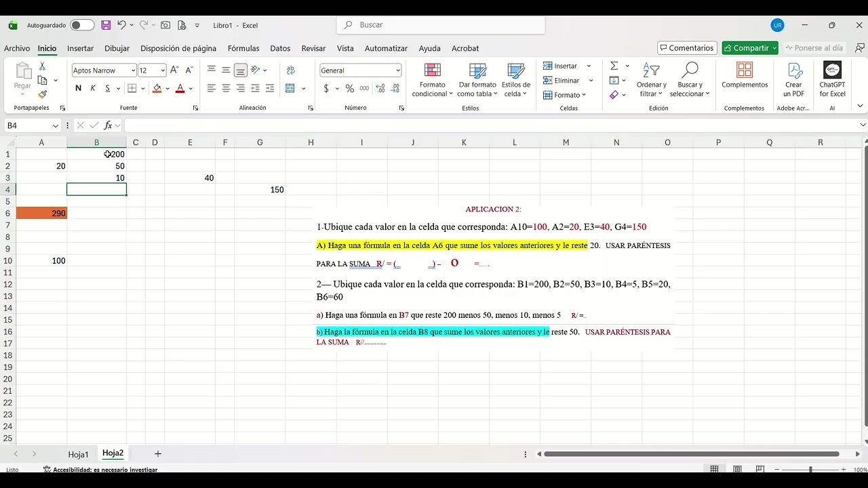Click the increase decimals icon
The image size is (868, 488).
click(380, 88)
